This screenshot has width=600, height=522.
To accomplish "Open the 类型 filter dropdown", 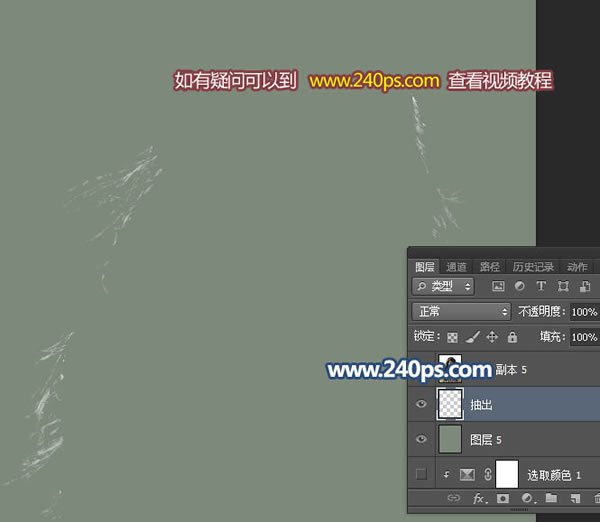I will [x=443, y=286].
